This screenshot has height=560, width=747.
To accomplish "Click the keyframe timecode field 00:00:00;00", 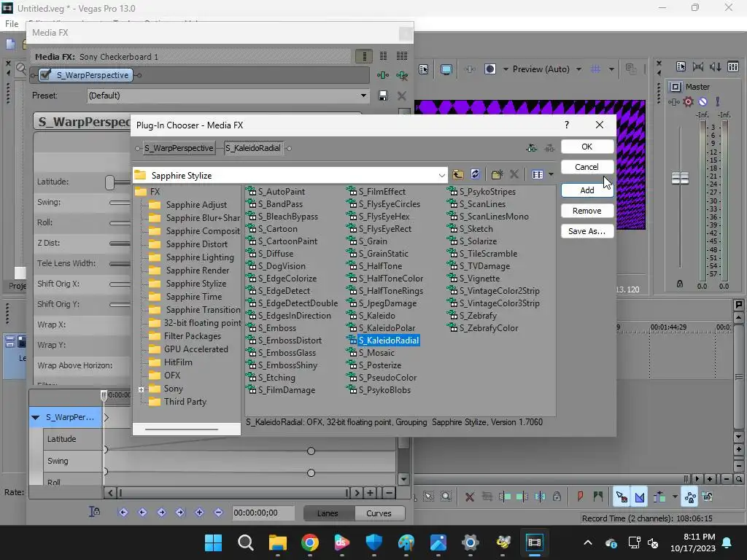I will pos(263,513).
